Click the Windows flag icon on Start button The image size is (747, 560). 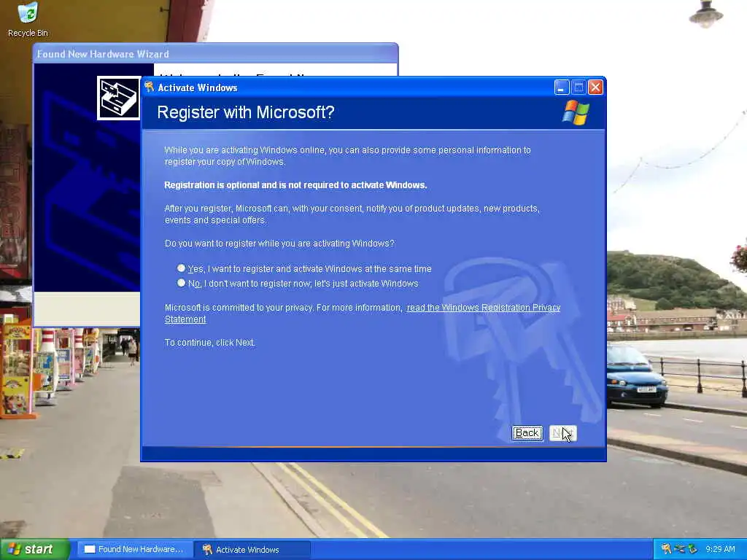point(14,549)
